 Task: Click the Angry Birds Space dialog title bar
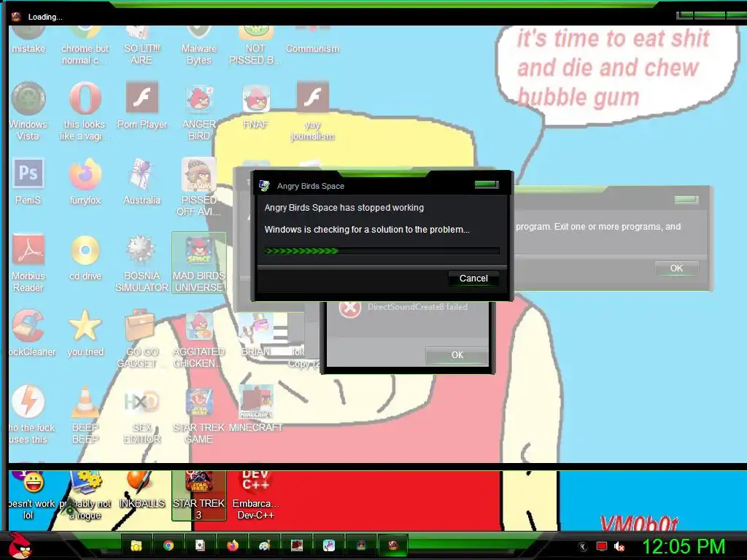click(382, 186)
